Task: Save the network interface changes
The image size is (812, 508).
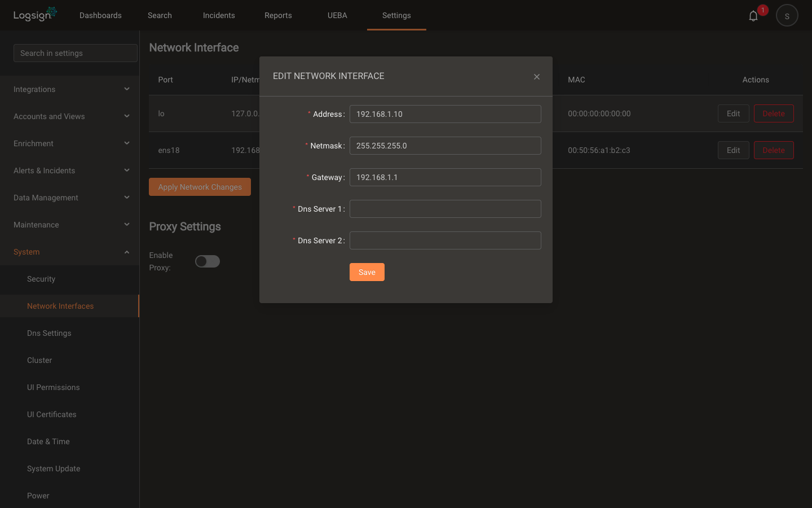Action: point(367,272)
